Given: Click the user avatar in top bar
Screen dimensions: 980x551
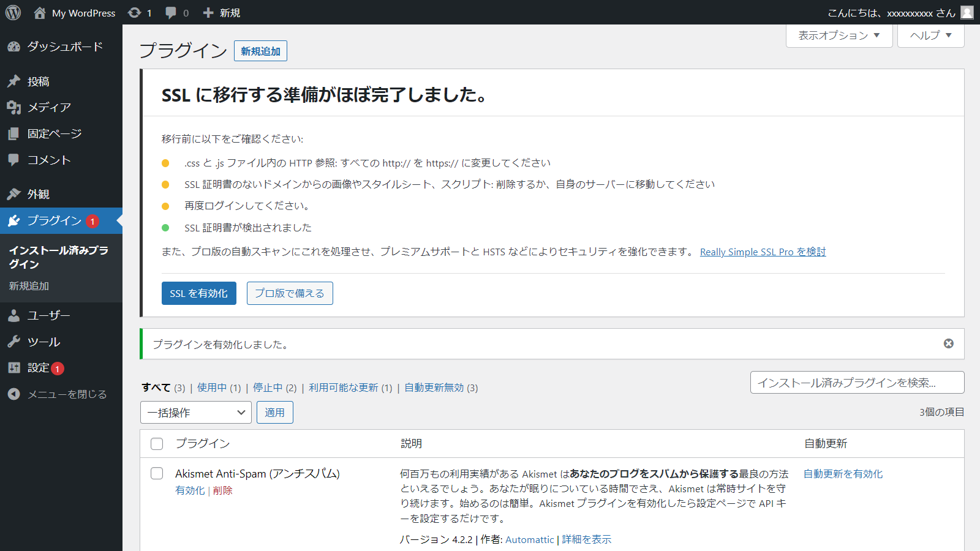Looking at the screenshot, I should coord(967,12).
